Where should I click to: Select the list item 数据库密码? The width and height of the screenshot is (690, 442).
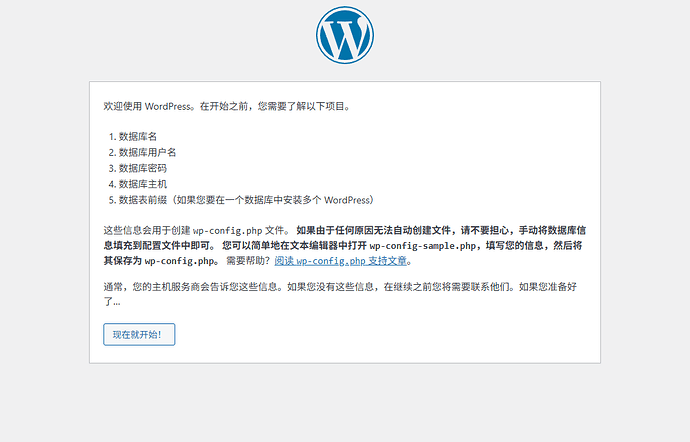tap(143, 168)
